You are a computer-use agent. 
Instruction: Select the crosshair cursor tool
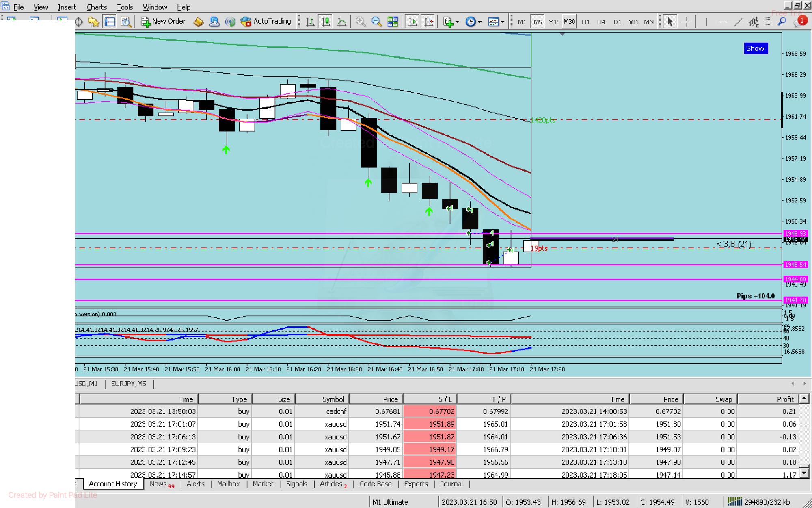[687, 22]
